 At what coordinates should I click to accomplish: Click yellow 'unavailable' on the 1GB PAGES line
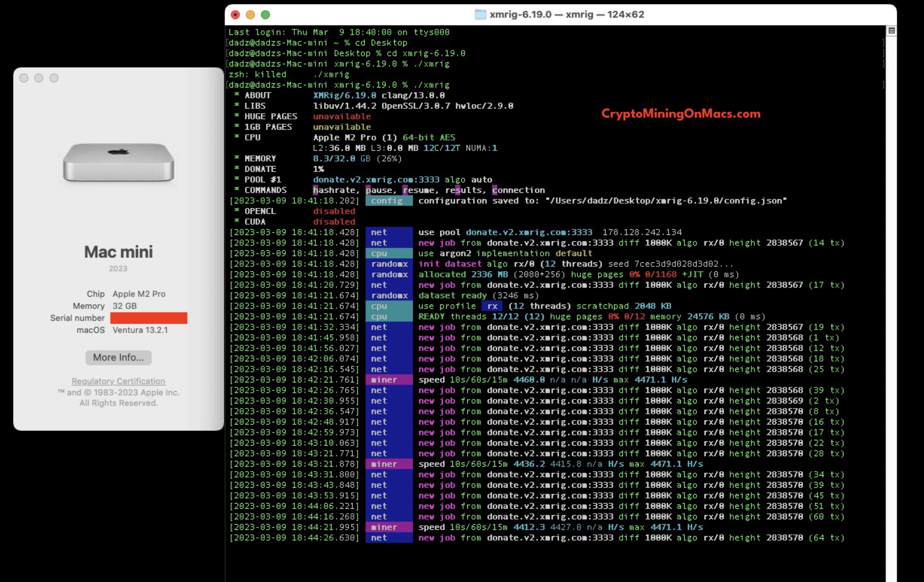342,127
